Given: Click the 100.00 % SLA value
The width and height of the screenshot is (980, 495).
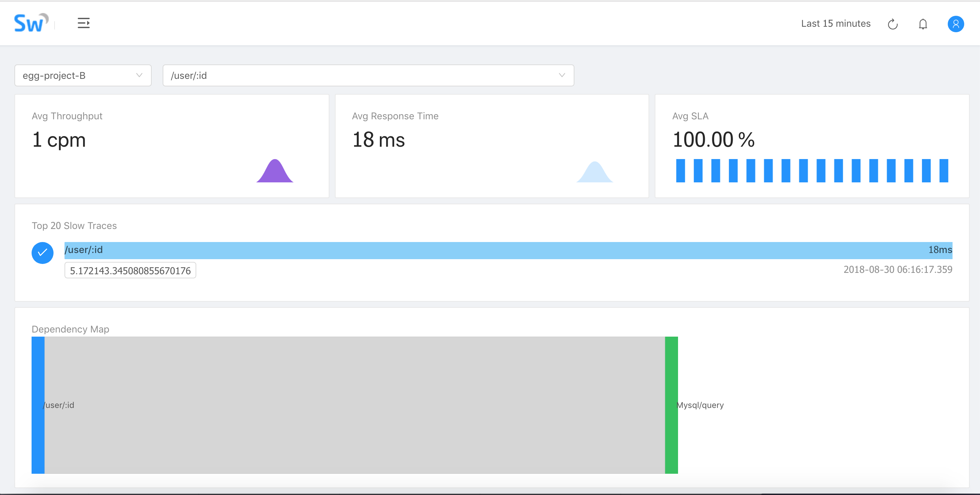Looking at the screenshot, I should (x=713, y=140).
